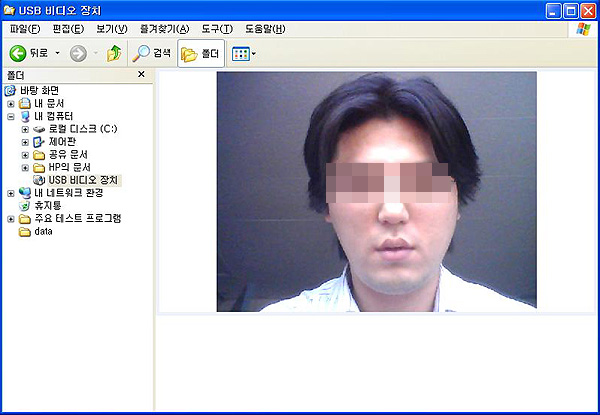Screen dimensions: 600x415
Task: Click the 휴지통 label in tree
Action: (48, 206)
